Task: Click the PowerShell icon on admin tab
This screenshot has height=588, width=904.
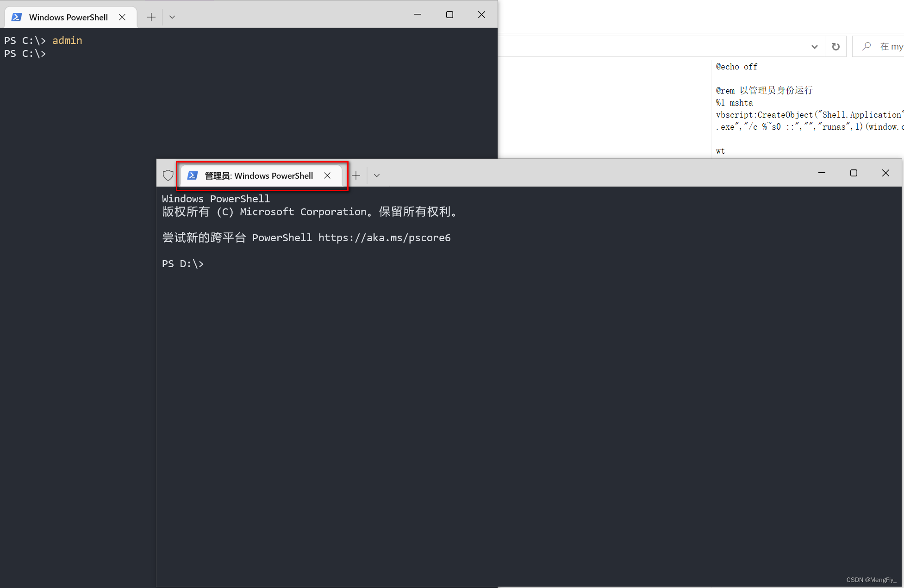Action: coord(193,175)
